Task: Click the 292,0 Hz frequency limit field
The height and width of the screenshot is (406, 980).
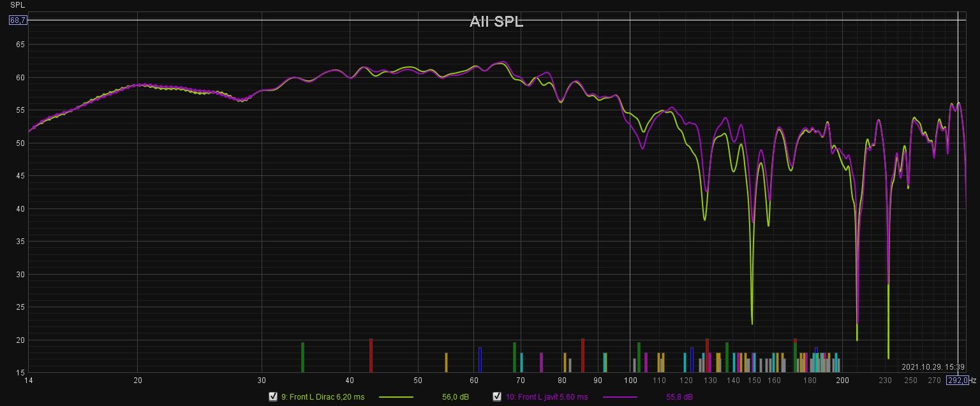Action: [x=957, y=381]
